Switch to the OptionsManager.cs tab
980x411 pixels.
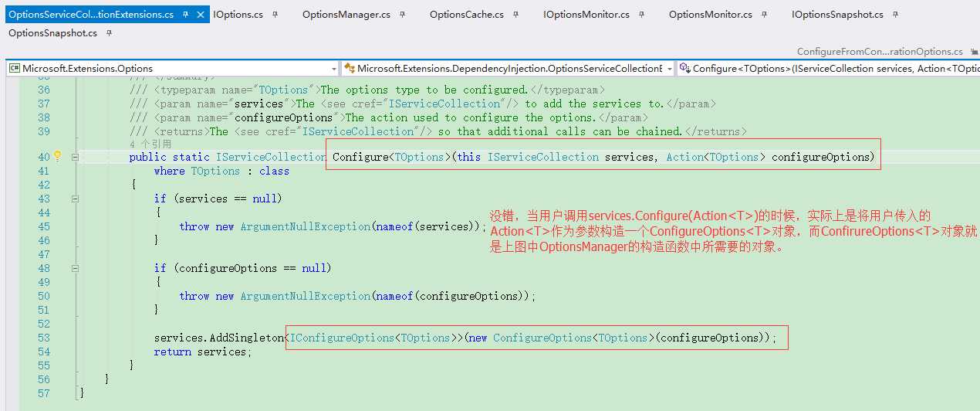pos(346,15)
